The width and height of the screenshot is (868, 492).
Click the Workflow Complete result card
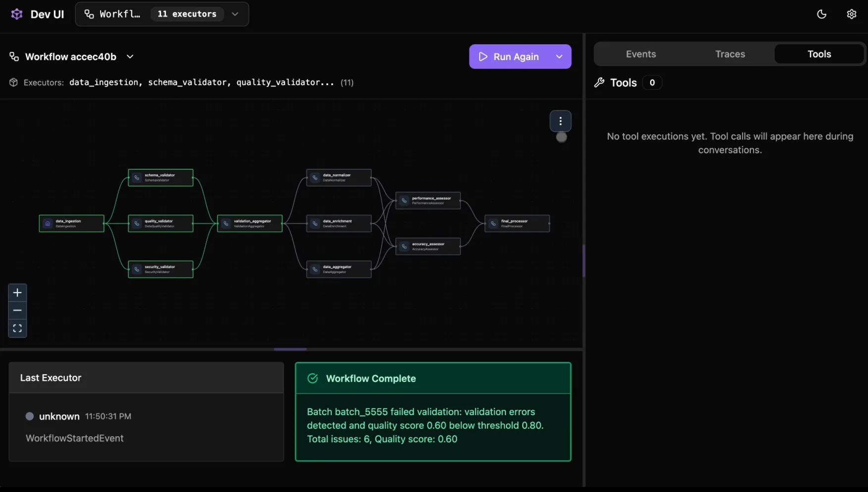pyautogui.click(x=433, y=412)
